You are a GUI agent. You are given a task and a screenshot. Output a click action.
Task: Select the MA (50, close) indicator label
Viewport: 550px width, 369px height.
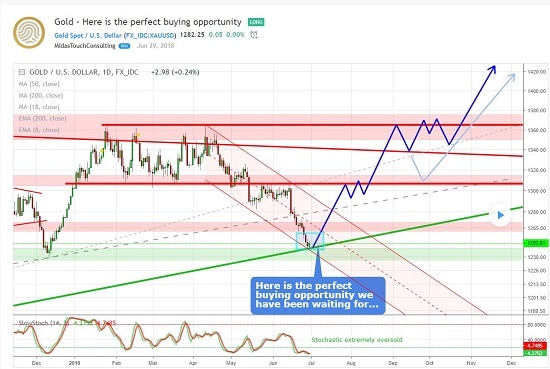pos(39,84)
